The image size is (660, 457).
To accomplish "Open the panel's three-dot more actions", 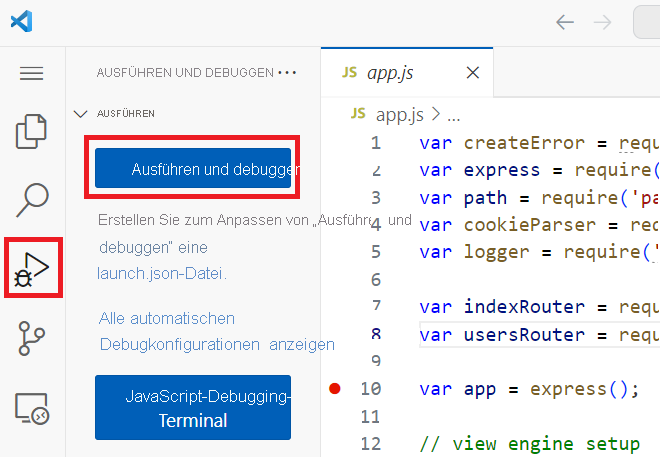I will coord(287,73).
